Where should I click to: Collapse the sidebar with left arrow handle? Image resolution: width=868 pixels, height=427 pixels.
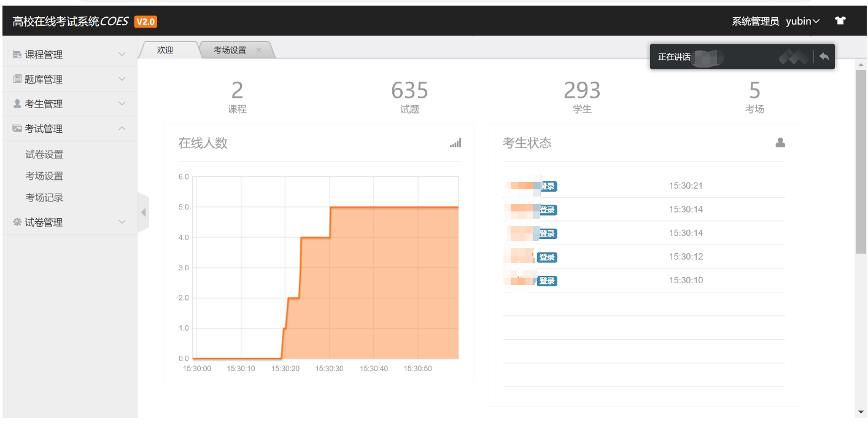point(143,213)
